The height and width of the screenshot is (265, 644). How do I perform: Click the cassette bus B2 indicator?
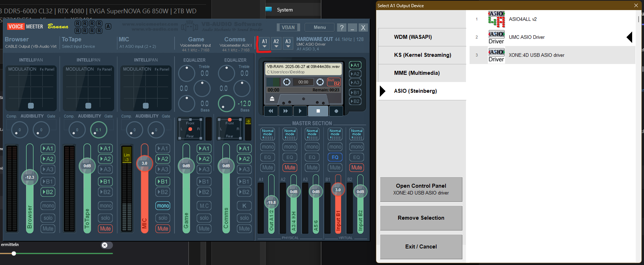click(334, 82)
